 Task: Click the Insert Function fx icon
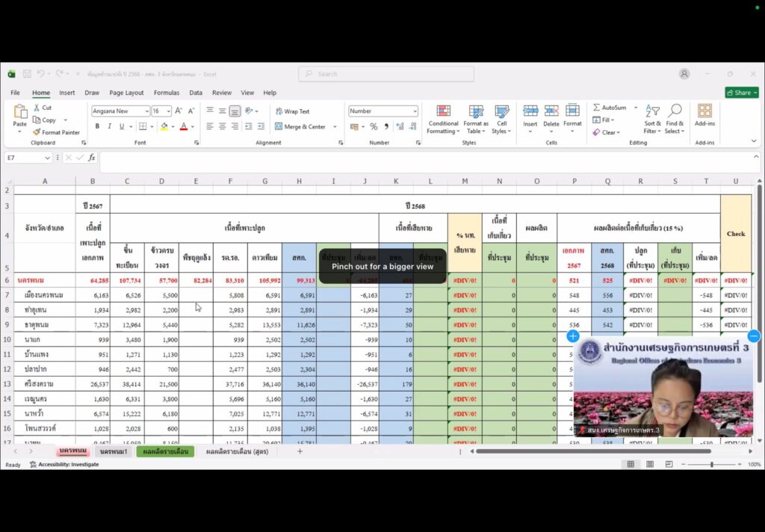(x=92, y=158)
